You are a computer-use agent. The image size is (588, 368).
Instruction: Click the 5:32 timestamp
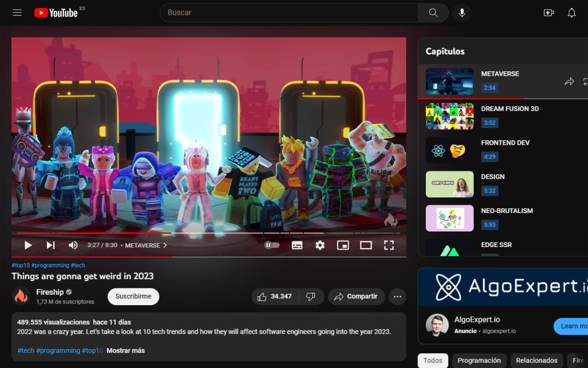tap(490, 191)
